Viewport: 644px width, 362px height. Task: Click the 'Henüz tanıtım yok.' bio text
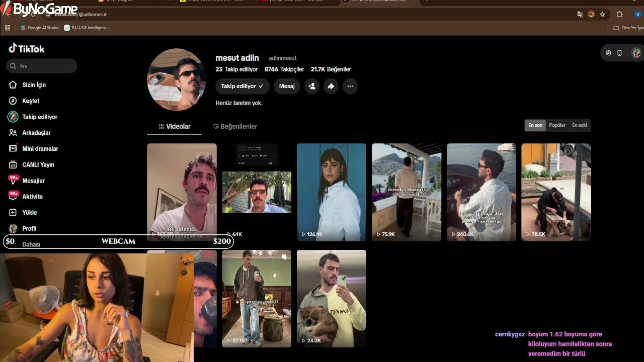(239, 103)
